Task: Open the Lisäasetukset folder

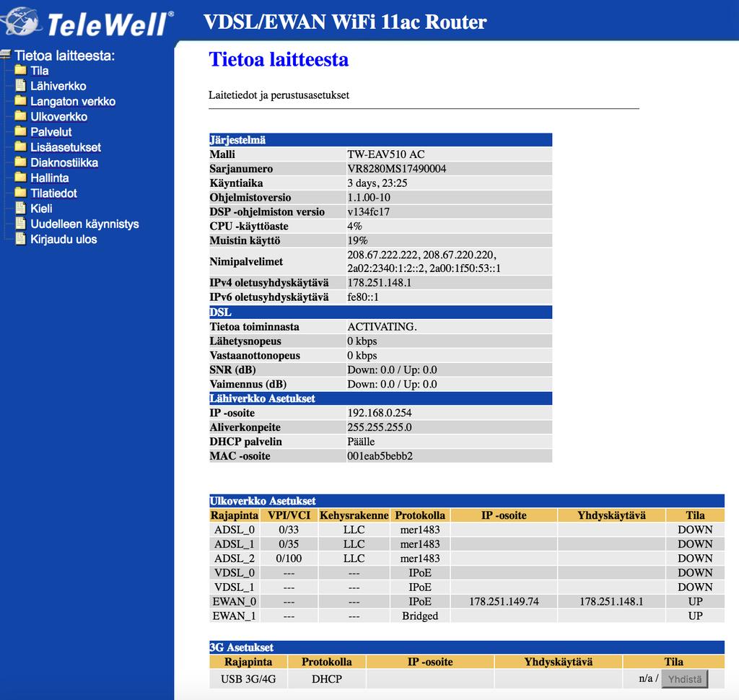Action: (x=66, y=147)
